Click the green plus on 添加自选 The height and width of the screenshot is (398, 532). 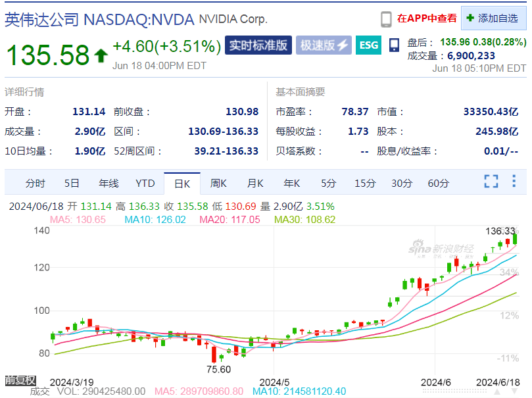pyautogui.click(x=470, y=18)
